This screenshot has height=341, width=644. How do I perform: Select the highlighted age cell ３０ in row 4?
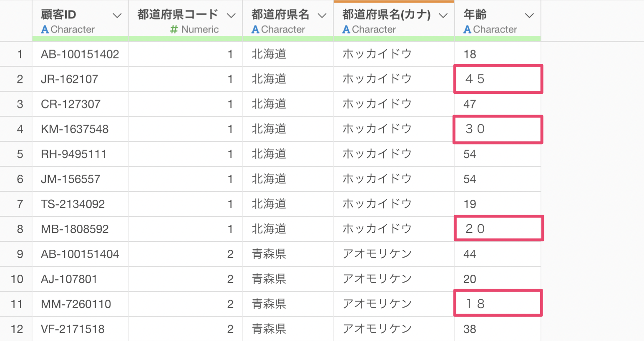498,130
